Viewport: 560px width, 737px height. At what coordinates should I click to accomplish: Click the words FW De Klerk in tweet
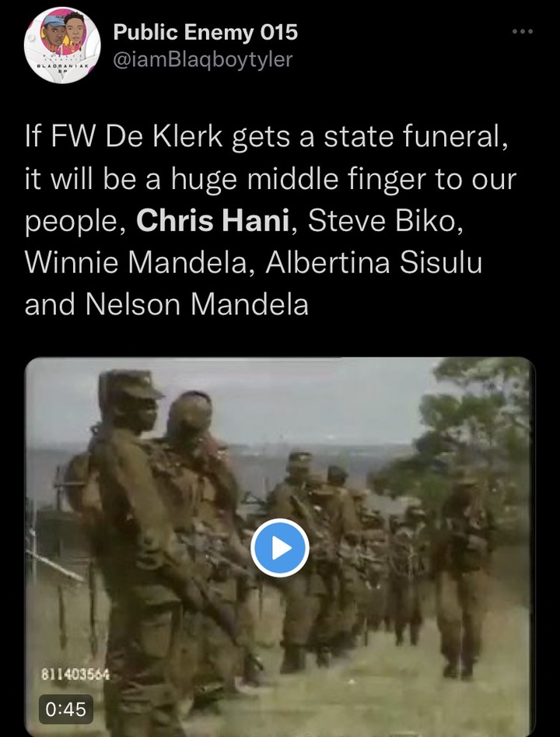tap(136, 137)
